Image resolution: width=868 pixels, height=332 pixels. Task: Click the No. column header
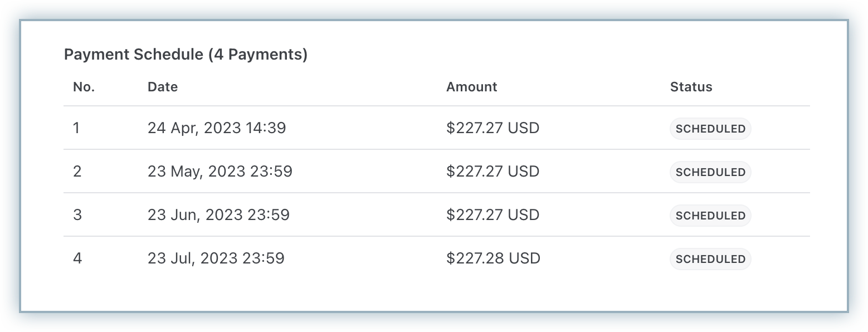click(84, 87)
